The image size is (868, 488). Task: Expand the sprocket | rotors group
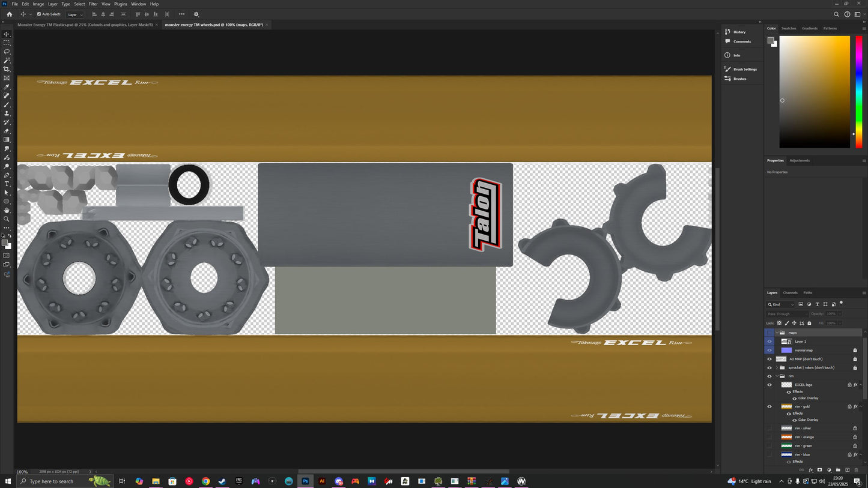[778, 367]
